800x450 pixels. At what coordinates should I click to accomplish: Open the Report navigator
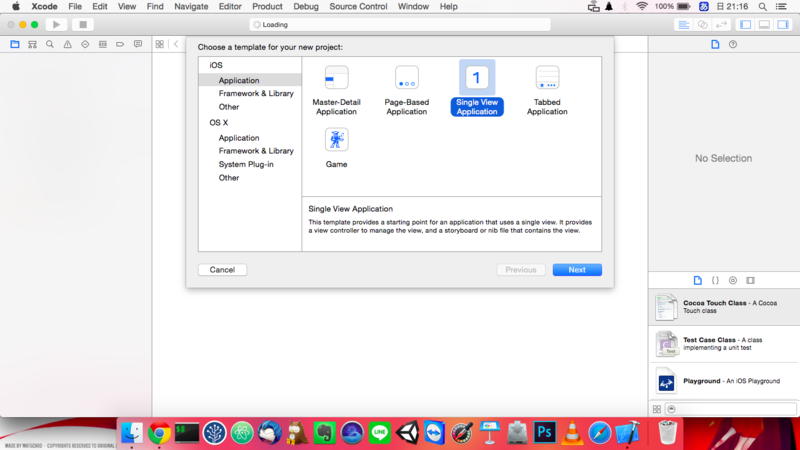tap(138, 44)
